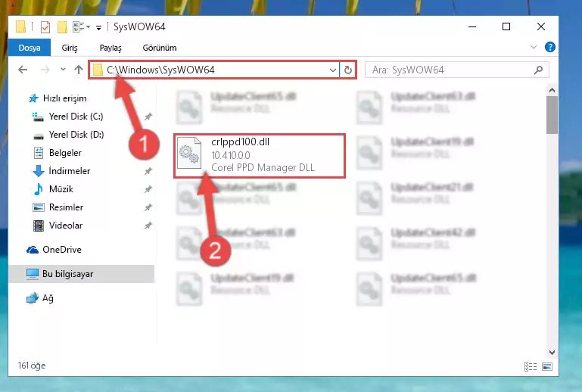Open the recent locations dropdown
The width and height of the screenshot is (582, 392).
pos(63,70)
